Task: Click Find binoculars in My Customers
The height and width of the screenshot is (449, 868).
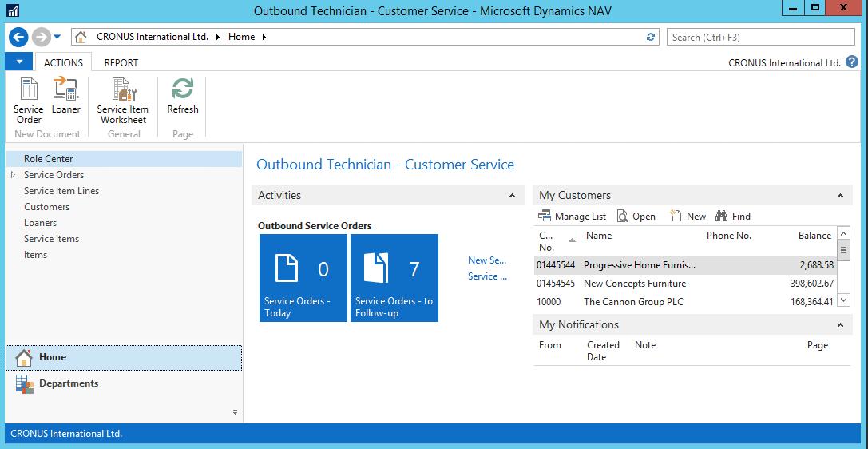Action: pos(733,217)
